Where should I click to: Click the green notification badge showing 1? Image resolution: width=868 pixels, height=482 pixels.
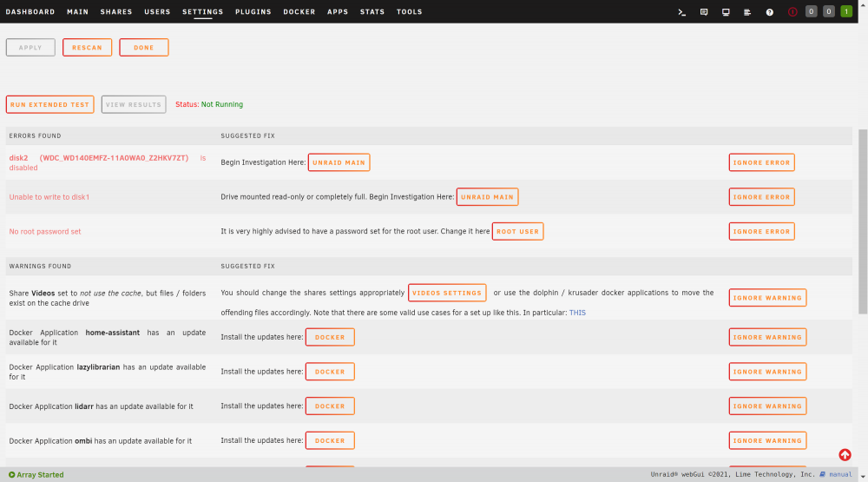tap(845, 11)
